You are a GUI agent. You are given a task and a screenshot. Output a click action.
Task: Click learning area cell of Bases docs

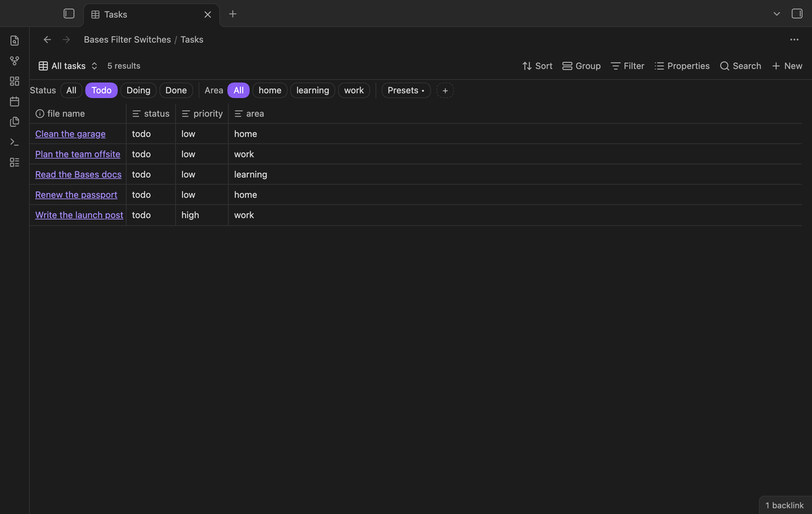(515, 174)
